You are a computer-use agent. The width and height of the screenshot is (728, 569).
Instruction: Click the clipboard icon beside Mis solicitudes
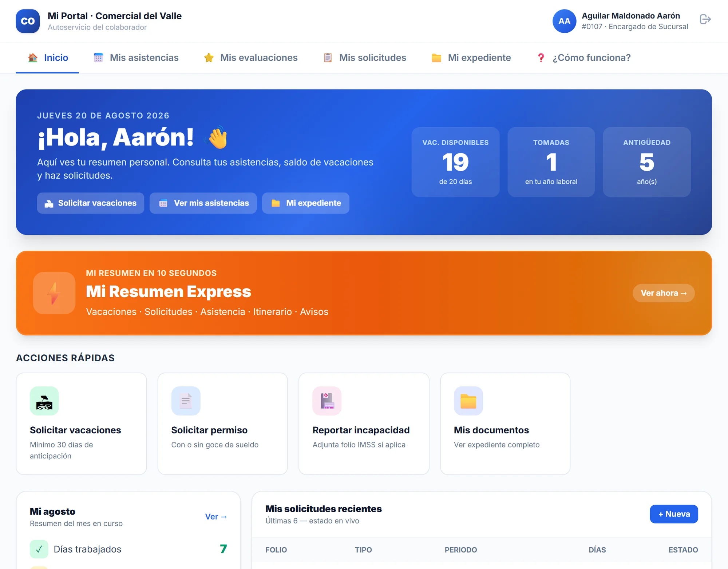tap(328, 57)
